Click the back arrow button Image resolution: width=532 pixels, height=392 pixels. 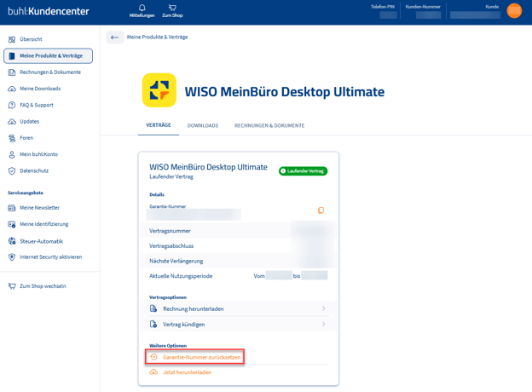point(114,37)
